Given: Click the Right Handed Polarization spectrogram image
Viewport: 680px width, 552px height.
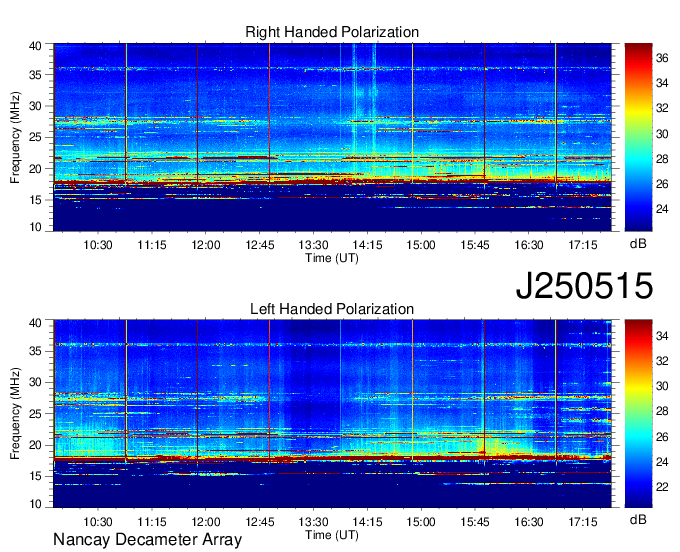Looking at the screenshot, I should coord(332,137).
